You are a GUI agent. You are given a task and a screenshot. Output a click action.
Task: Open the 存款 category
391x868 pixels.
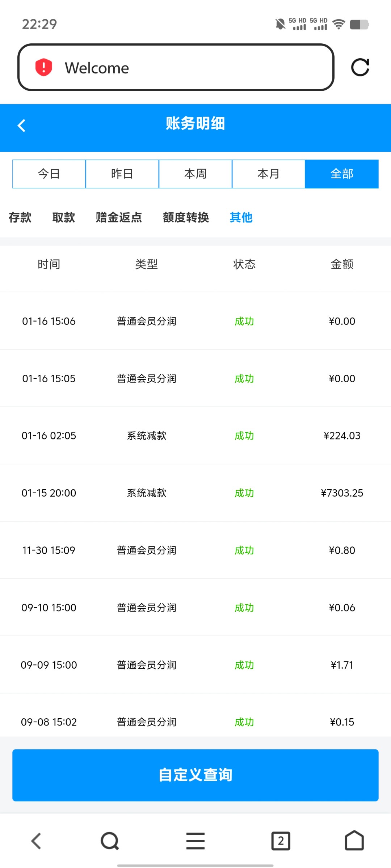(x=20, y=217)
